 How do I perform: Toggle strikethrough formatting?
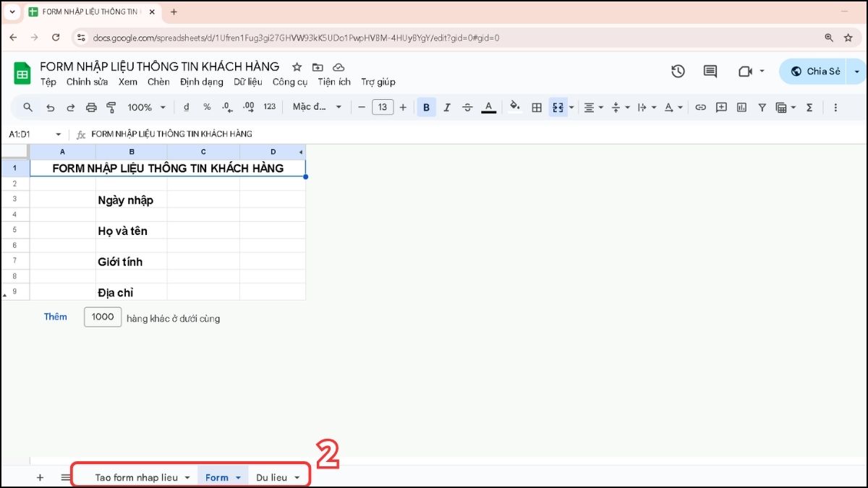467,107
